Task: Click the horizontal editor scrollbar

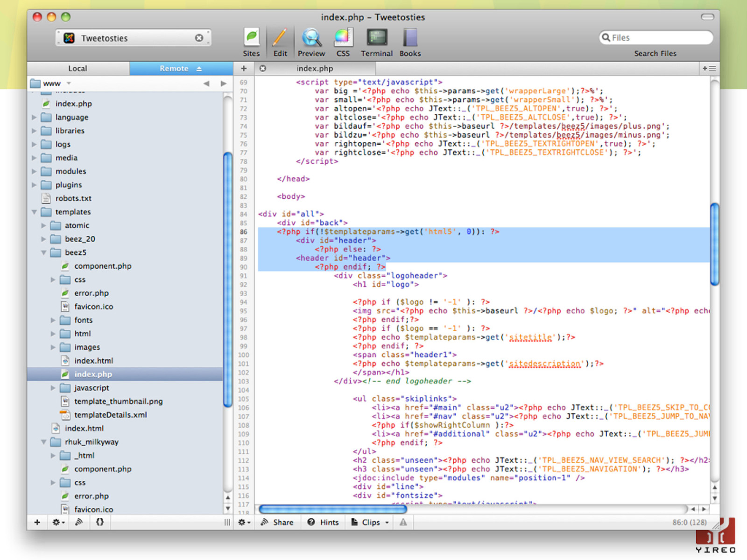Action: pos(332,509)
